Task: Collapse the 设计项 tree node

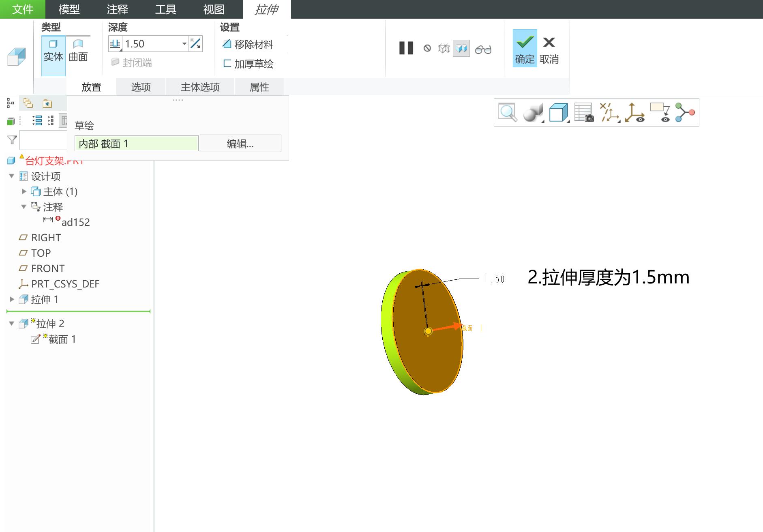Action: [12, 176]
